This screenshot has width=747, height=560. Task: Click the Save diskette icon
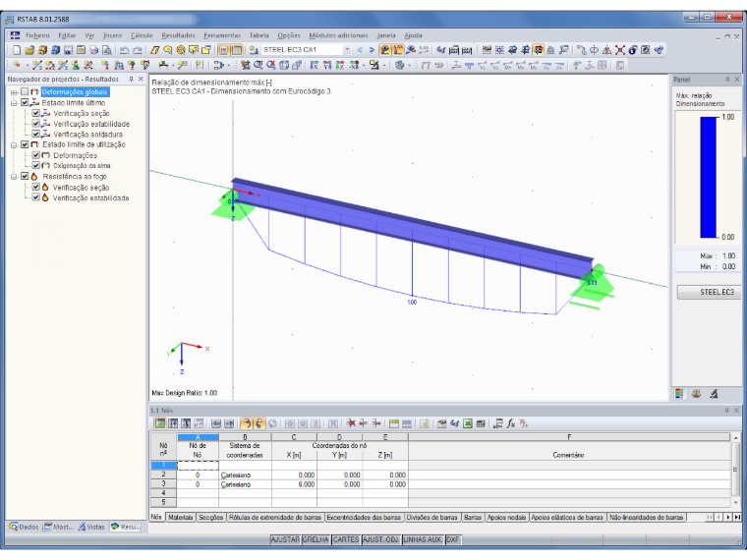(68, 50)
